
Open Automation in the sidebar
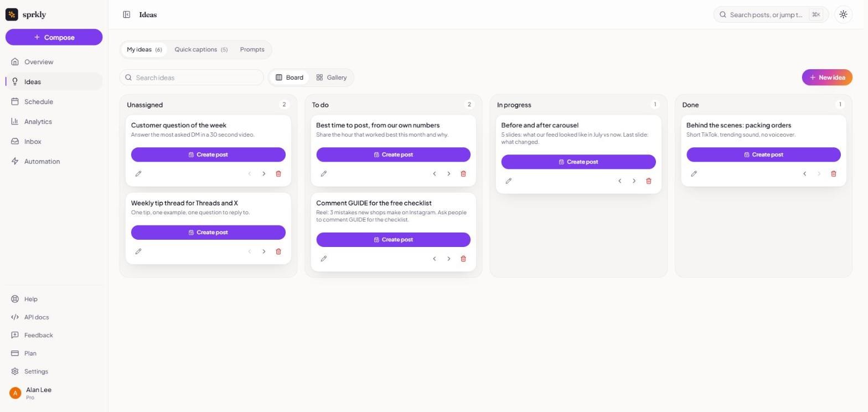(54, 162)
